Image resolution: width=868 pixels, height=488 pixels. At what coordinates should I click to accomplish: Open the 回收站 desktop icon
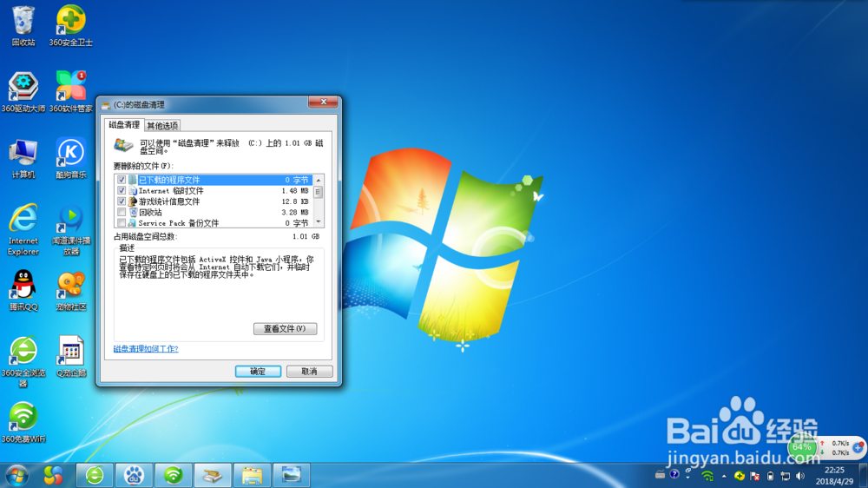tap(23, 26)
